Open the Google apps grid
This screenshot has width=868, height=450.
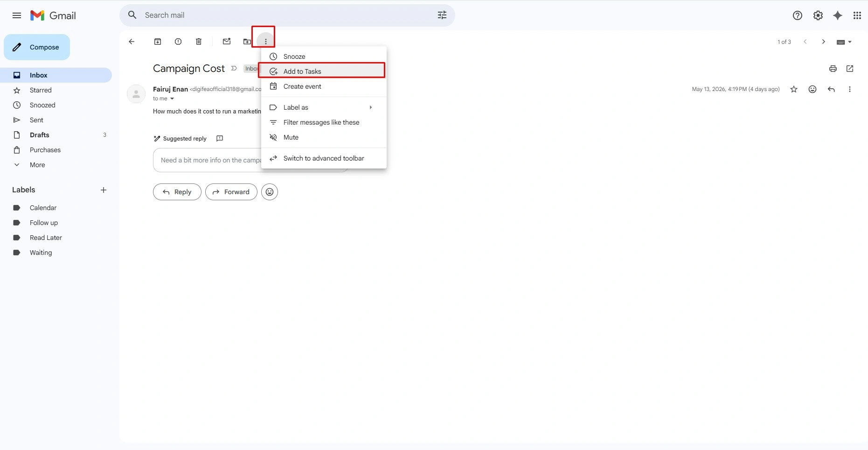[x=857, y=15]
